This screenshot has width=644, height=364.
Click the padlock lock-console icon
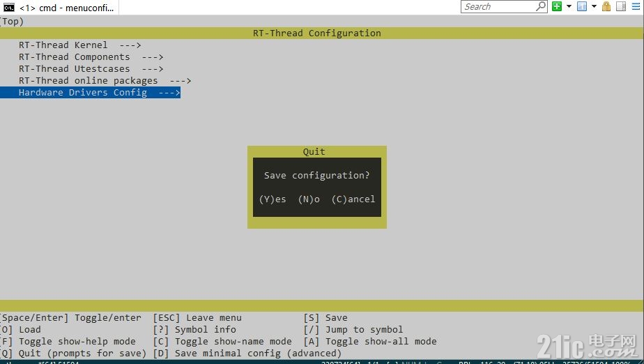(x=606, y=6)
